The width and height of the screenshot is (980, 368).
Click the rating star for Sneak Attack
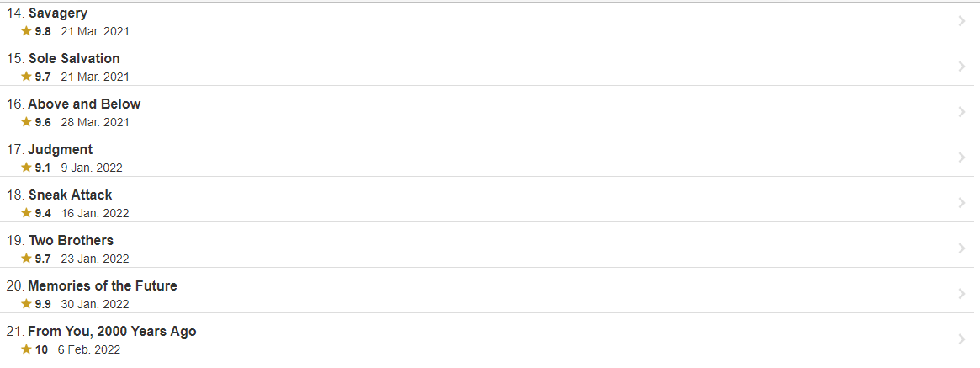coord(26,213)
